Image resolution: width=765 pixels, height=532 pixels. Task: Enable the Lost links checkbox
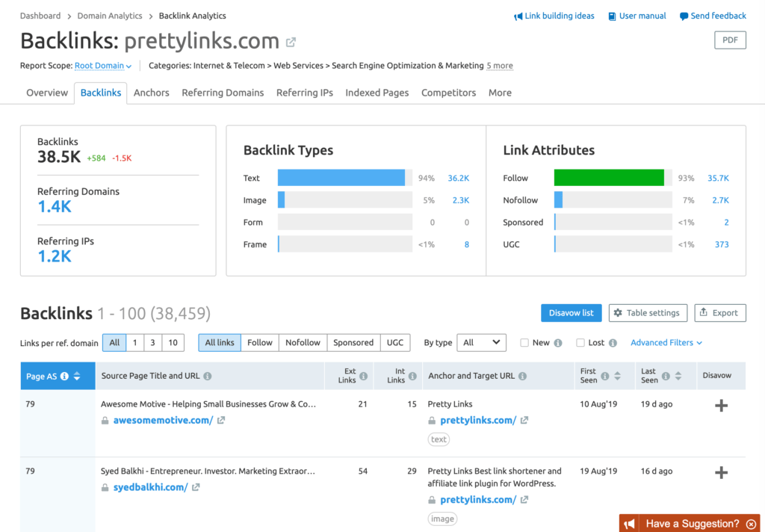pos(580,342)
